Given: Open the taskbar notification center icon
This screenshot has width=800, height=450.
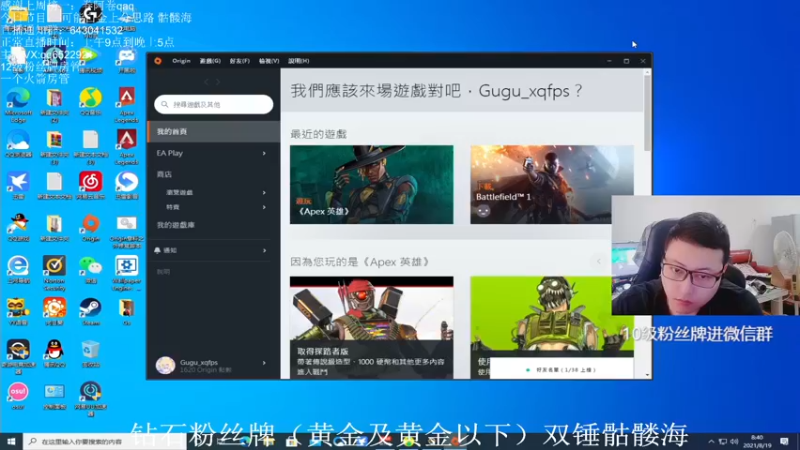Looking at the screenshot, I should point(784,441).
